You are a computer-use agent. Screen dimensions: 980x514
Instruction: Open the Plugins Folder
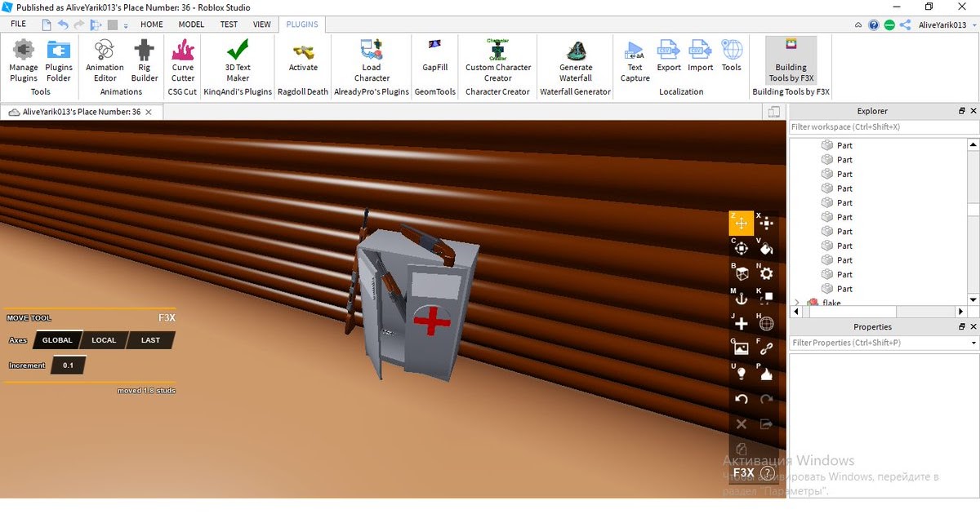click(59, 60)
